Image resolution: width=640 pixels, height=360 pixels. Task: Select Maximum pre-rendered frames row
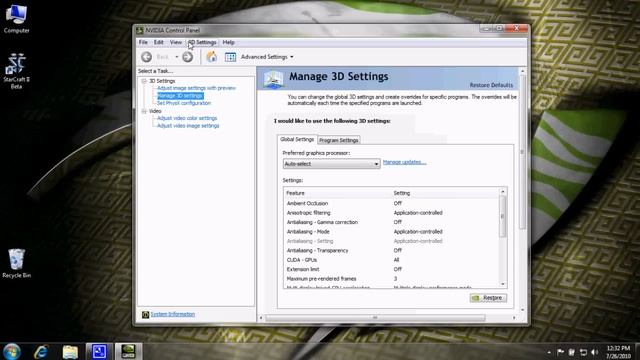391,278
